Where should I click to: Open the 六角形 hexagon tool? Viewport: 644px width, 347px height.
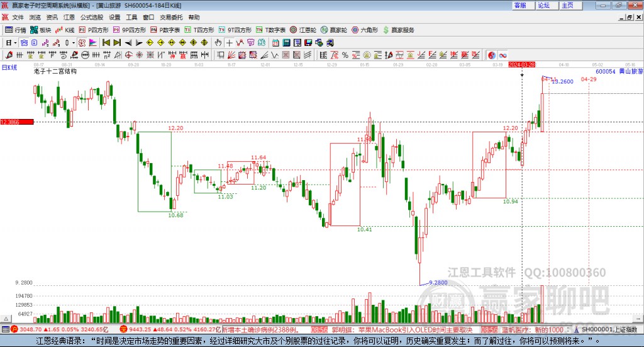(x=365, y=30)
